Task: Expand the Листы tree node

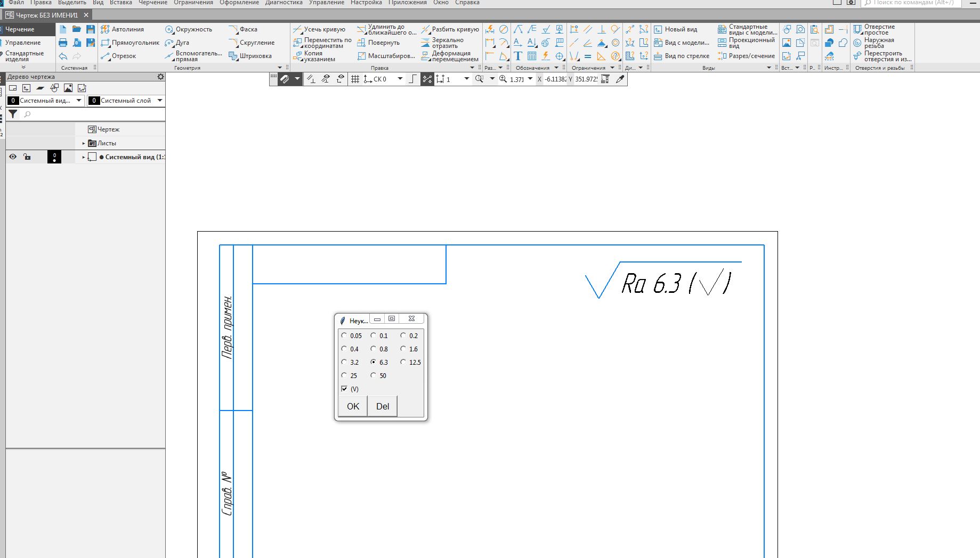Action: click(x=84, y=143)
